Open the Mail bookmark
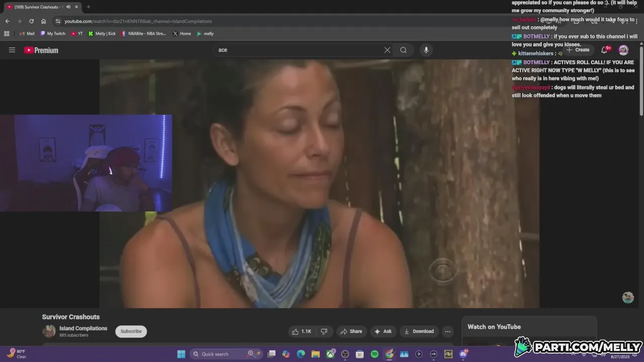Image resolution: width=644 pixels, height=362 pixels. pos(27,34)
